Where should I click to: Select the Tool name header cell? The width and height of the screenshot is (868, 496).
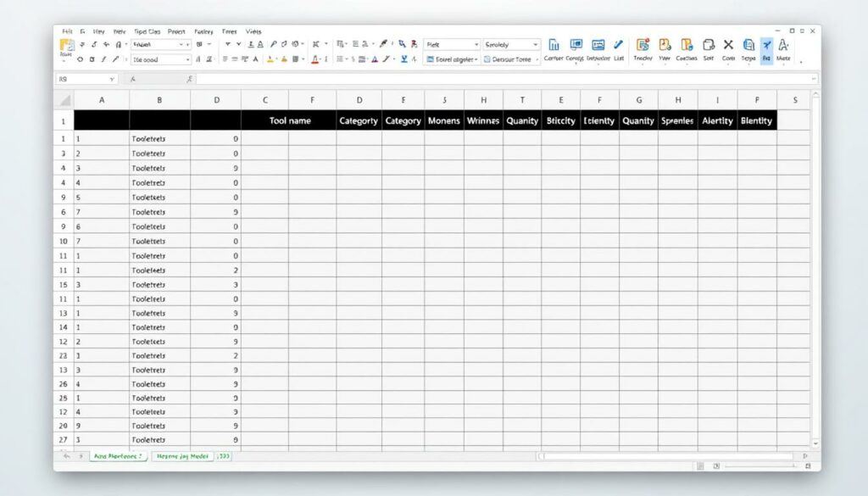point(289,120)
